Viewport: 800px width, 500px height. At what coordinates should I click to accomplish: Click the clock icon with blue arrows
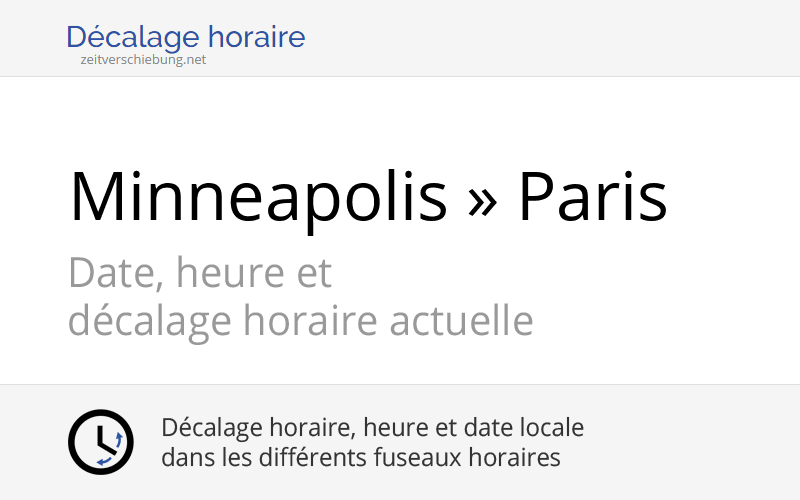[100, 442]
